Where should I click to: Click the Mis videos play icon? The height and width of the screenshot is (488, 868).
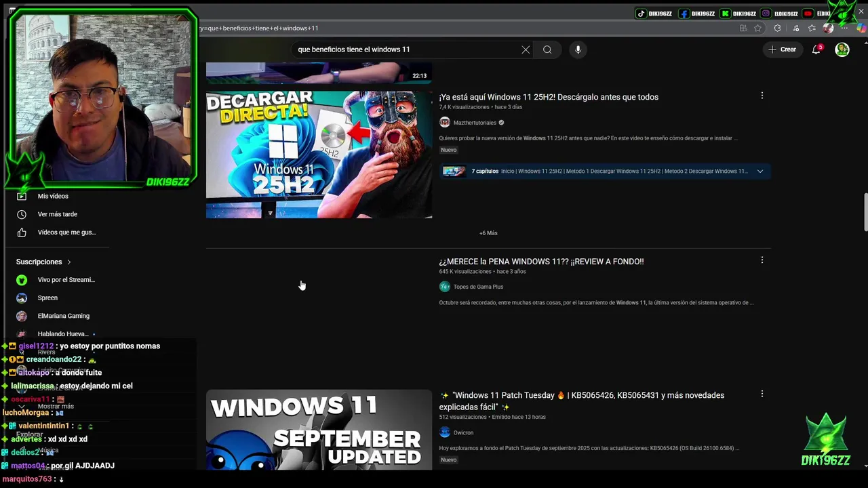[x=22, y=196]
